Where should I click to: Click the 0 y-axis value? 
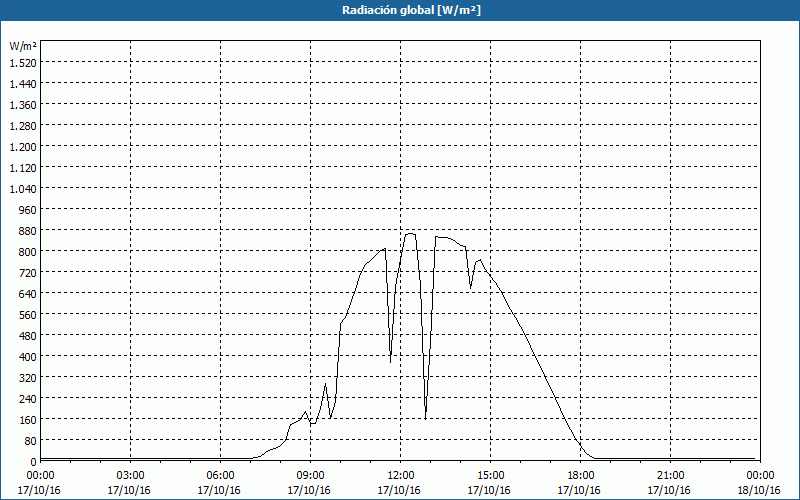pyautogui.click(x=34, y=462)
